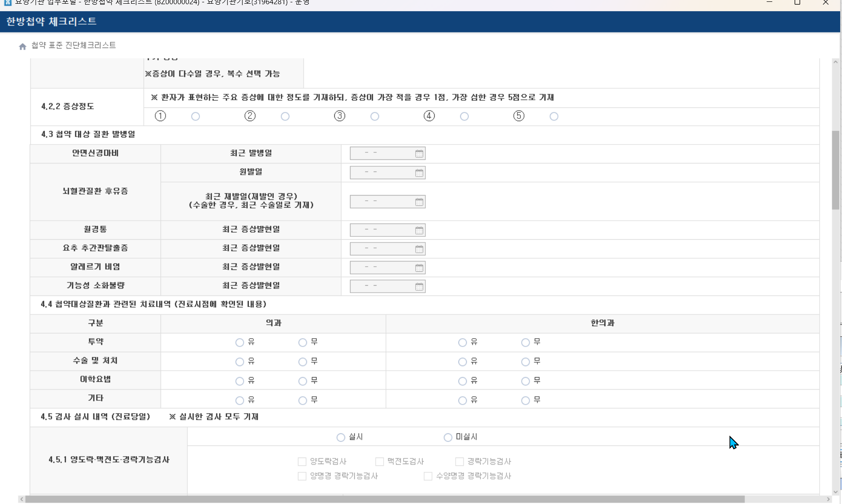Select symptom severity level ① radio

(x=196, y=116)
